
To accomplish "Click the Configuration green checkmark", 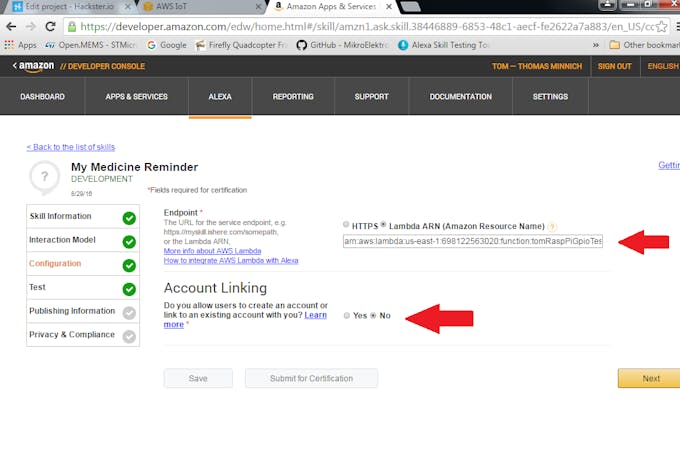I will pyautogui.click(x=129, y=265).
